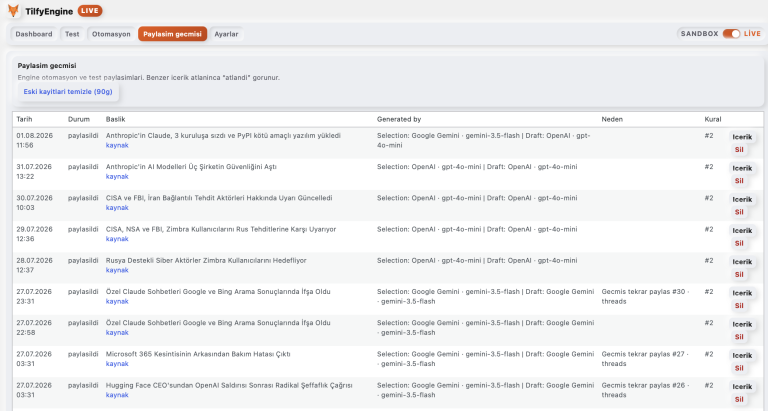768x411 pixels.
Task: Click Gecmis tekrar paylas #27 threads text
Action: tap(645, 359)
